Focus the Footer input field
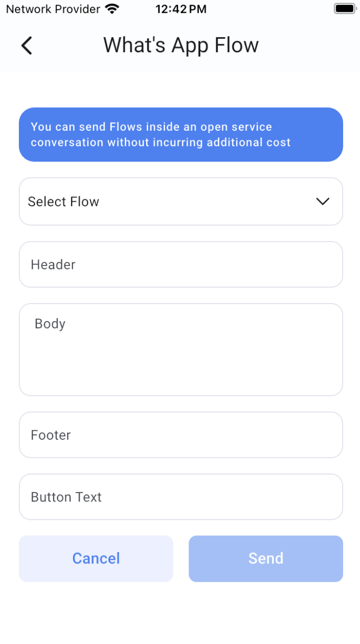The image size is (360, 644). point(180,435)
